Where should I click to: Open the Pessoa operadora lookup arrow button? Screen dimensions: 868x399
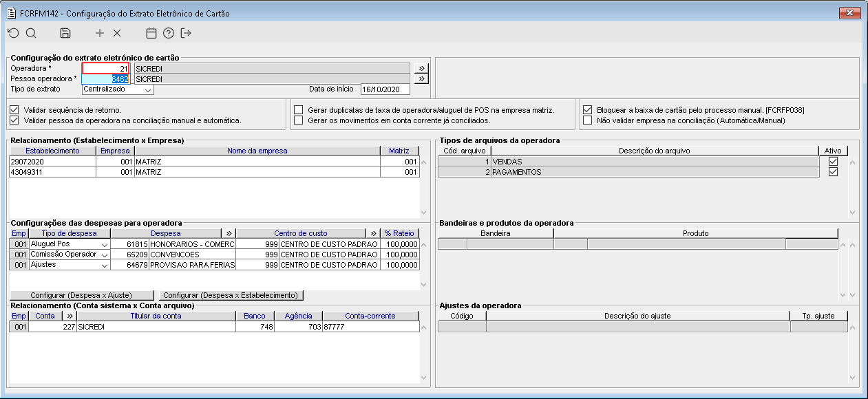click(x=421, y=79)
